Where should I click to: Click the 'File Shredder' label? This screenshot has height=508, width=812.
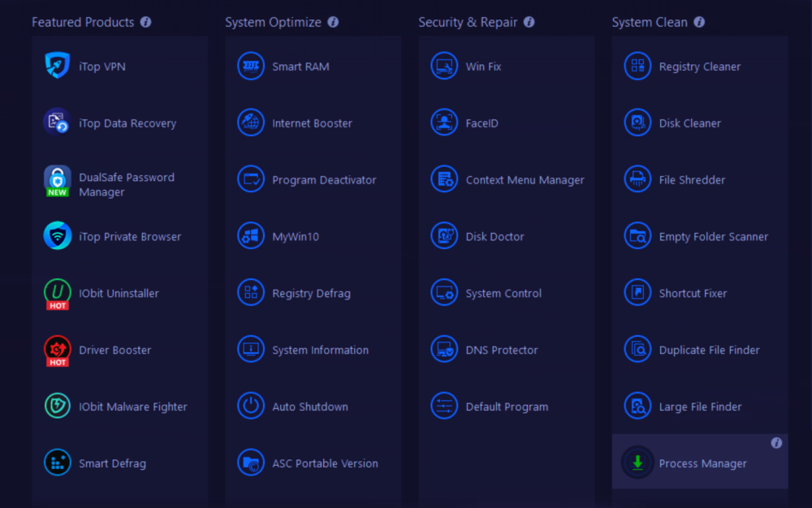tap(692, 179)
